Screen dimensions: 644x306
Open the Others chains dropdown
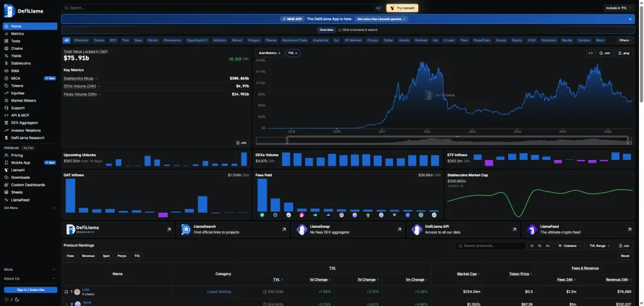coord(626,40)
